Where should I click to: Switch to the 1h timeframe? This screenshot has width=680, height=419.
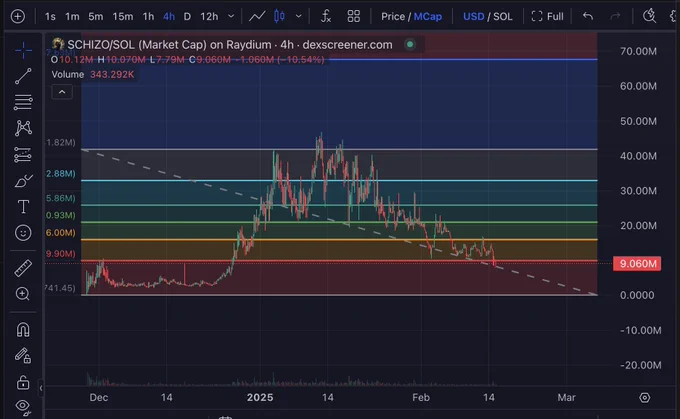148,16
